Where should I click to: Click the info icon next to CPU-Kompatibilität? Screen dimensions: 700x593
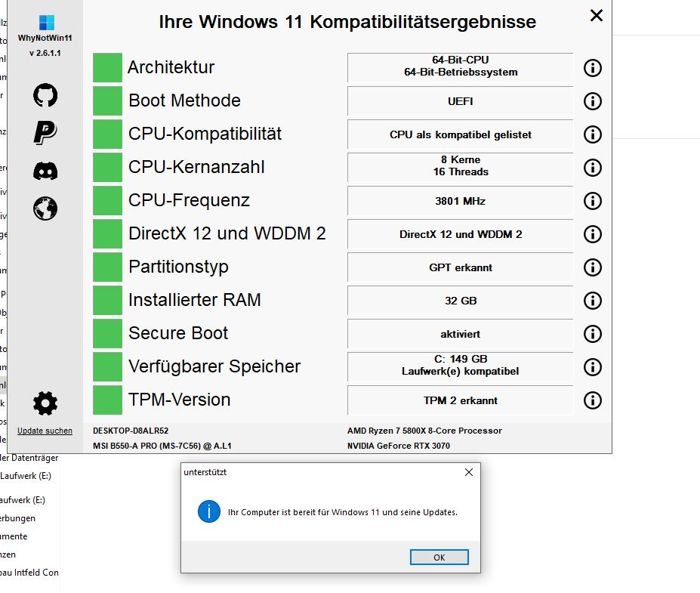593,134
